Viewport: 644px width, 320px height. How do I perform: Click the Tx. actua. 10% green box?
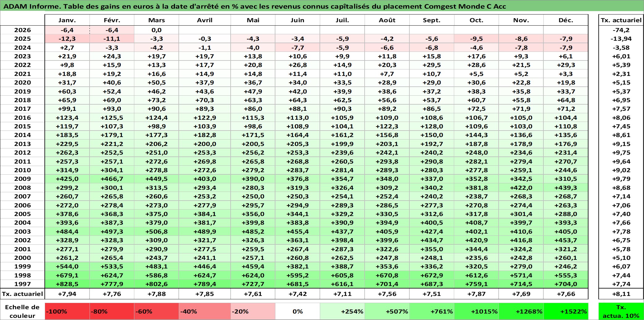621,311
